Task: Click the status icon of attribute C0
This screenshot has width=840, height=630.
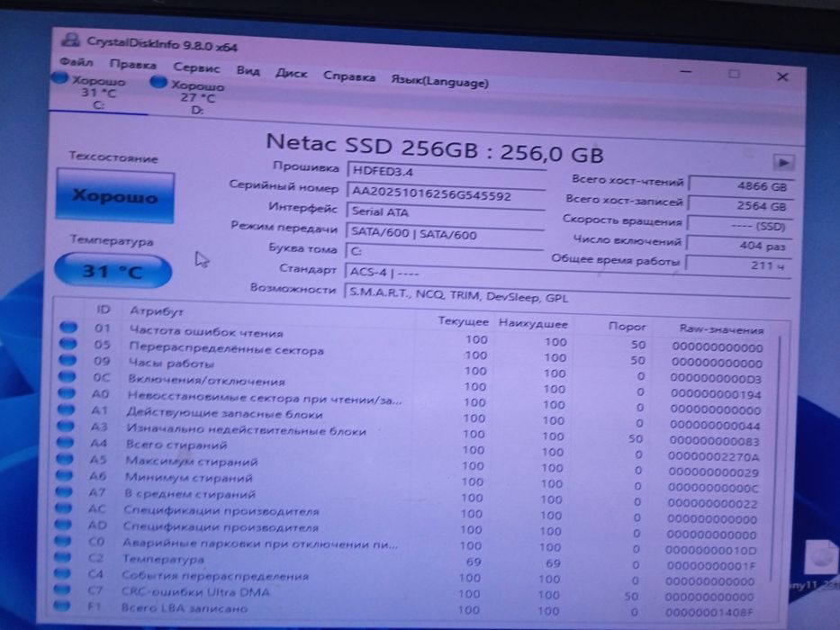Action: (x=63, y=541)
